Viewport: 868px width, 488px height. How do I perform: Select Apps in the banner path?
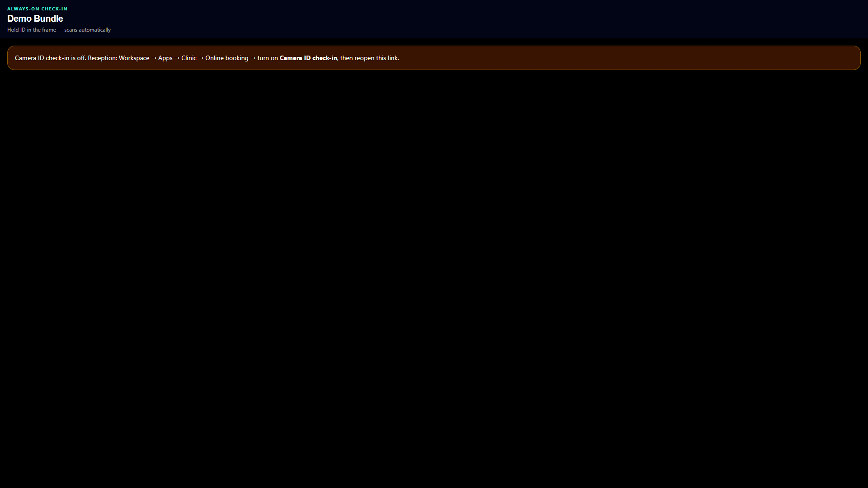(x=165, y=58)
